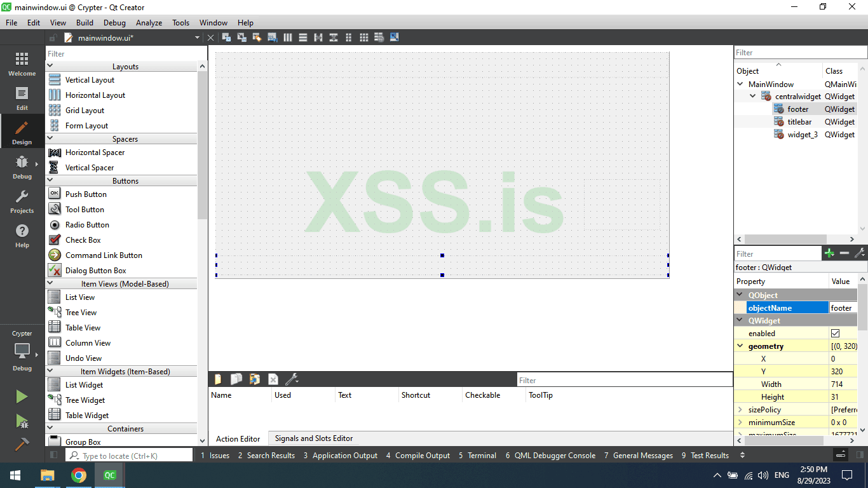Adjust size of the selected widget

[395, 37]
